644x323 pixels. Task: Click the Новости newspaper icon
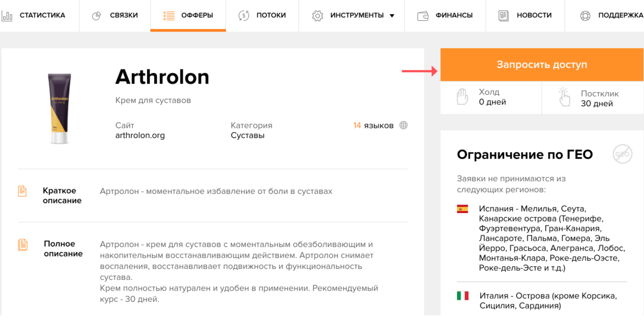[504, 16]
